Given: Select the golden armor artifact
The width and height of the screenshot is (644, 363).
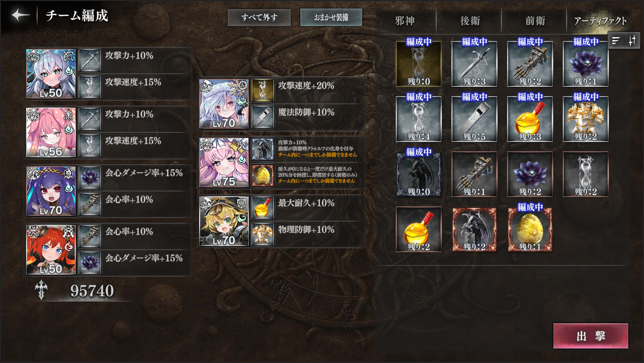Looking at the screenshot, I should pyautogui.click(x=585, y=119).
